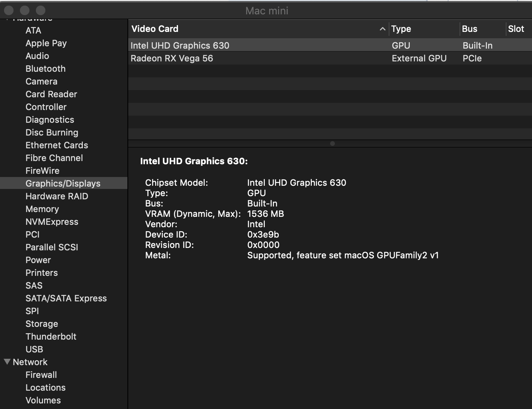Click the Vendor value Intel

coord(256,224)
